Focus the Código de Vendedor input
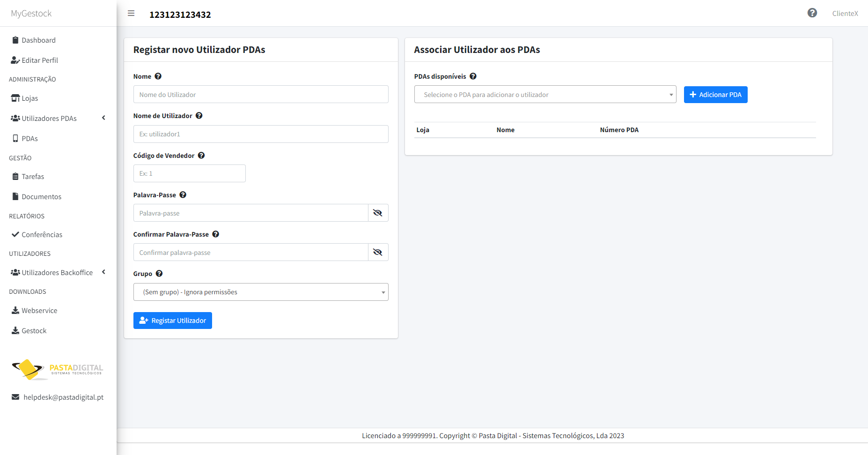 (190, 173)
